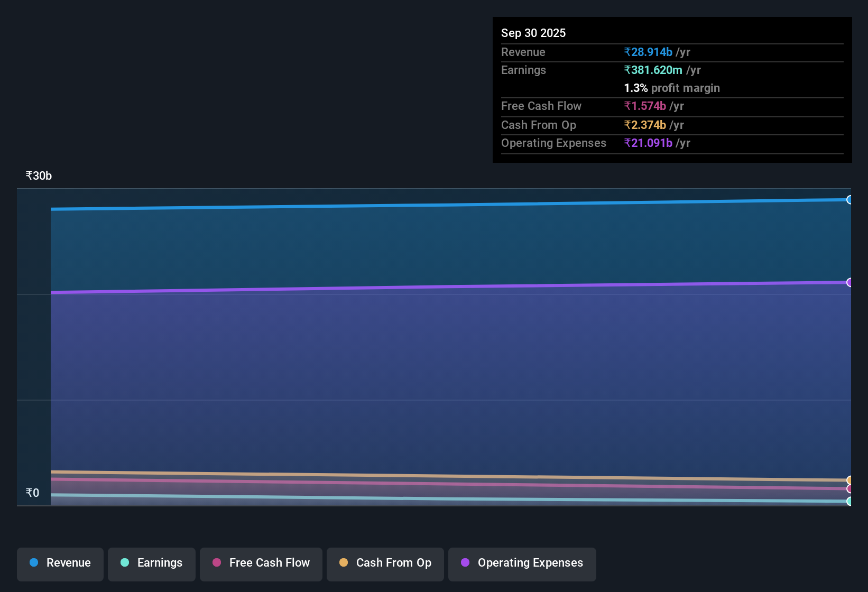Viewport: 868px width, 592px height.
Task: Select the ₹2.374b cash from op value
Action: point(645,125)
